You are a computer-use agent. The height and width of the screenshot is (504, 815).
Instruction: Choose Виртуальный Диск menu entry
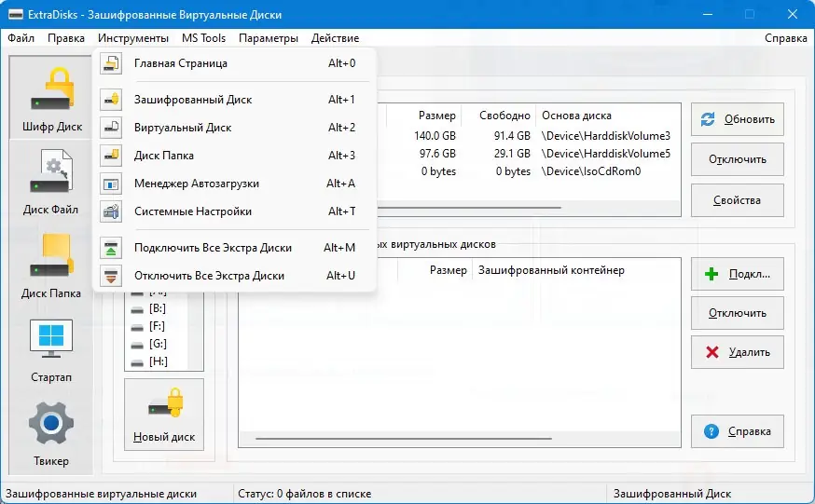click(234, 128)
